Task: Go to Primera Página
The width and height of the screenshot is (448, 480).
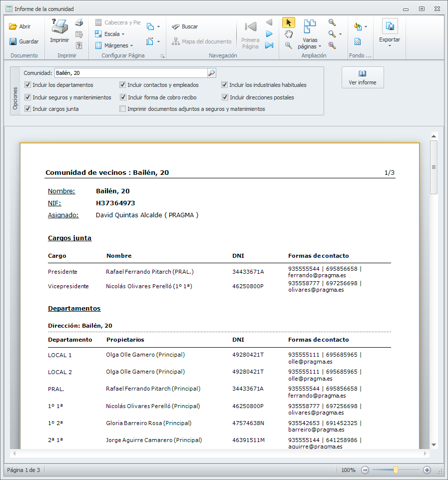Action: [250, 34]
